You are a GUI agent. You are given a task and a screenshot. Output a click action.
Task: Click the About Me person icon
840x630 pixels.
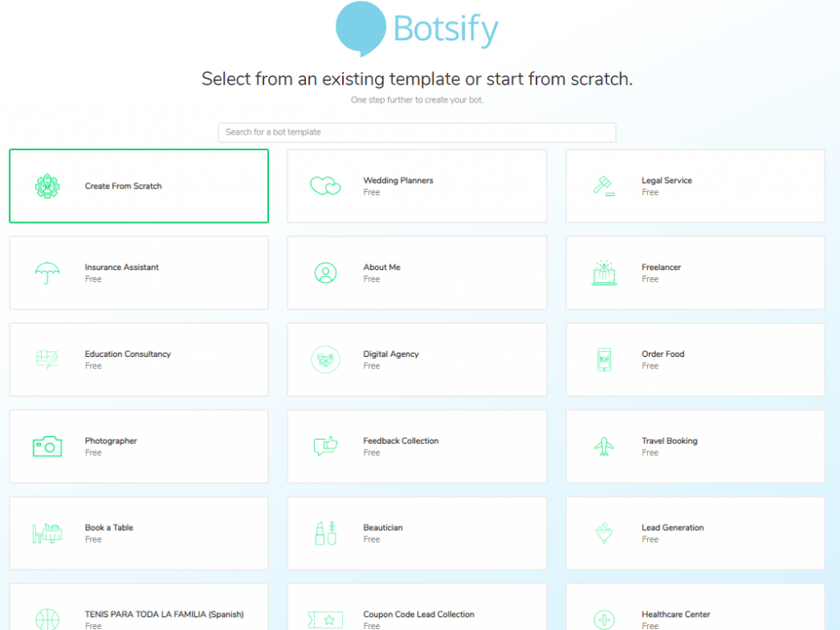click(325, 272)
